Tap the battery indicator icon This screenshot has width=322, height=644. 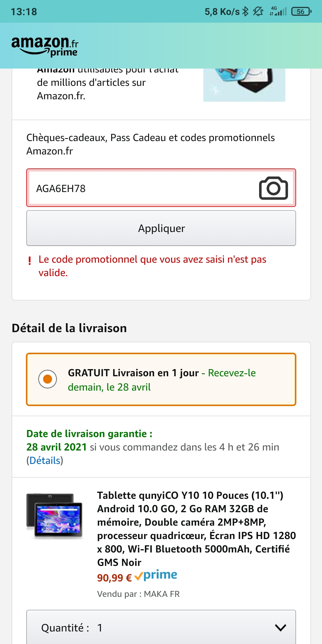301,12
